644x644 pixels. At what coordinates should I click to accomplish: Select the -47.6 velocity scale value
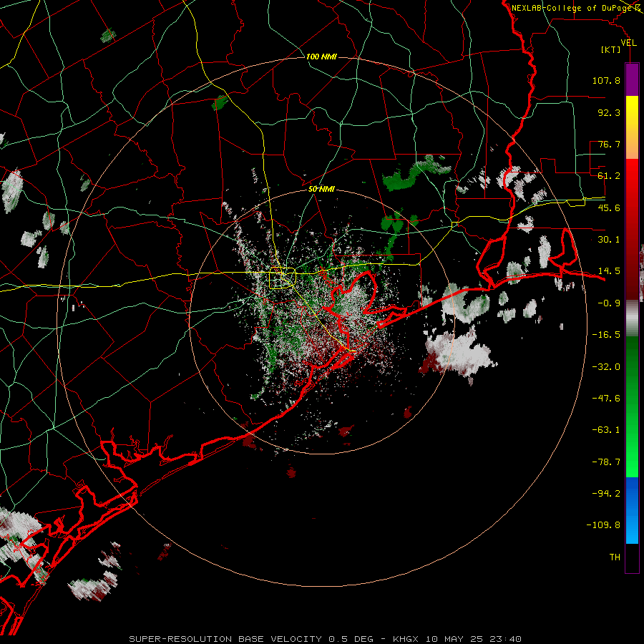coord(606,399)
